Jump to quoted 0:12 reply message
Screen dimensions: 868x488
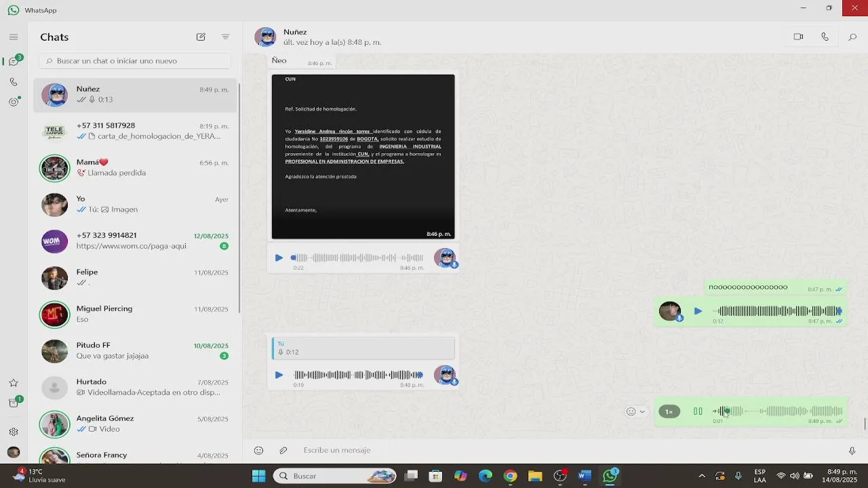[363, 348]
